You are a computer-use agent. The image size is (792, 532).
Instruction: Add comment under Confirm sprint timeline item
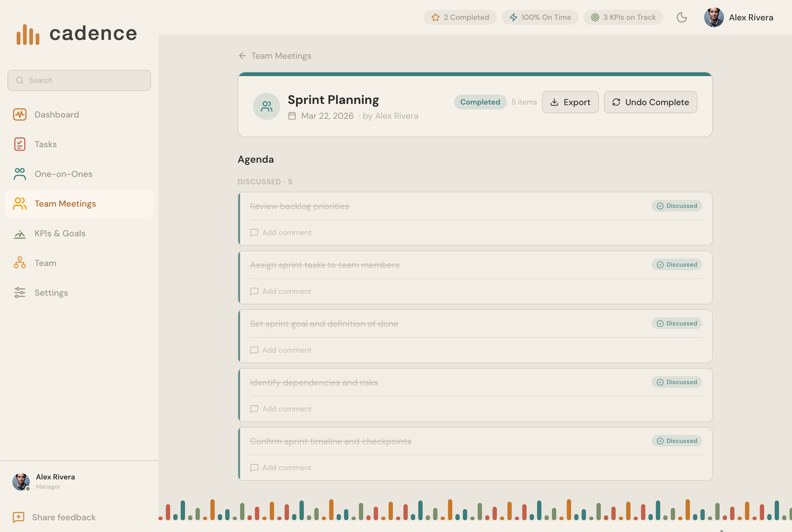[286, 468]
